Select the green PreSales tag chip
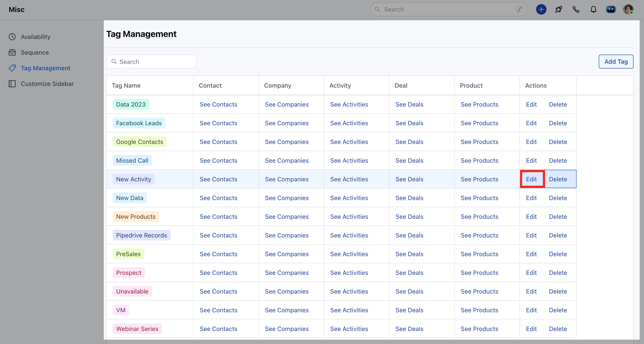This screenshot has height=344, width=644. click(128, 254)
